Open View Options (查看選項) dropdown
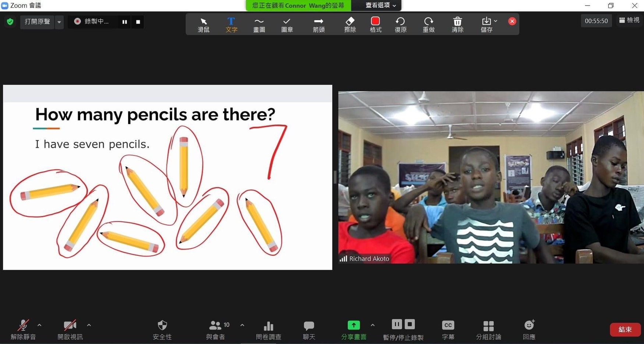 tap(381, 5)
